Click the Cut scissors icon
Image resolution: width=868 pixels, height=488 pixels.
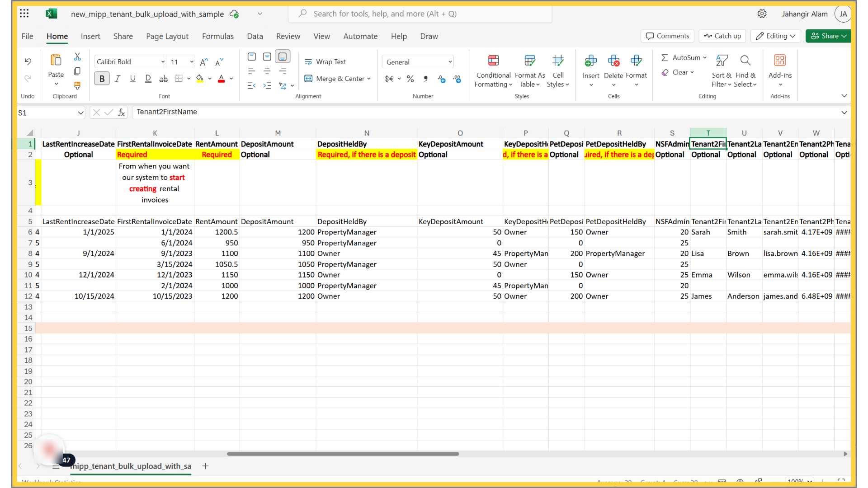tap(77, 57)
